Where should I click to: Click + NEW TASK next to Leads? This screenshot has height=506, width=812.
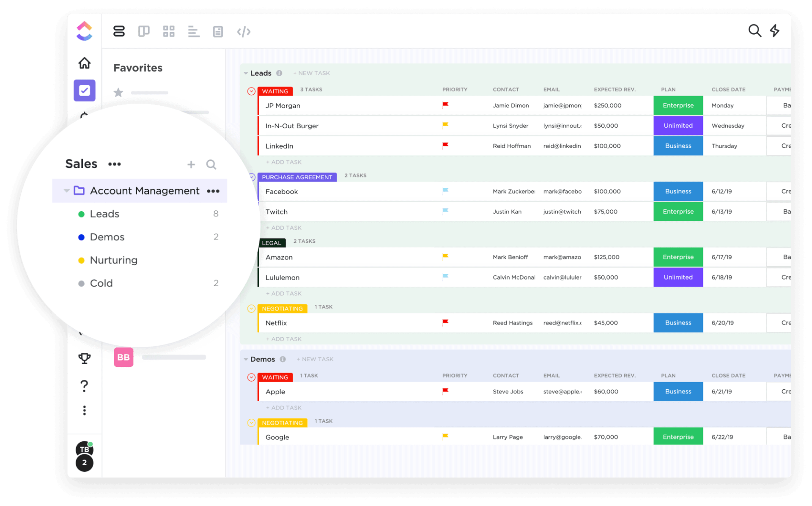[312, 73]
